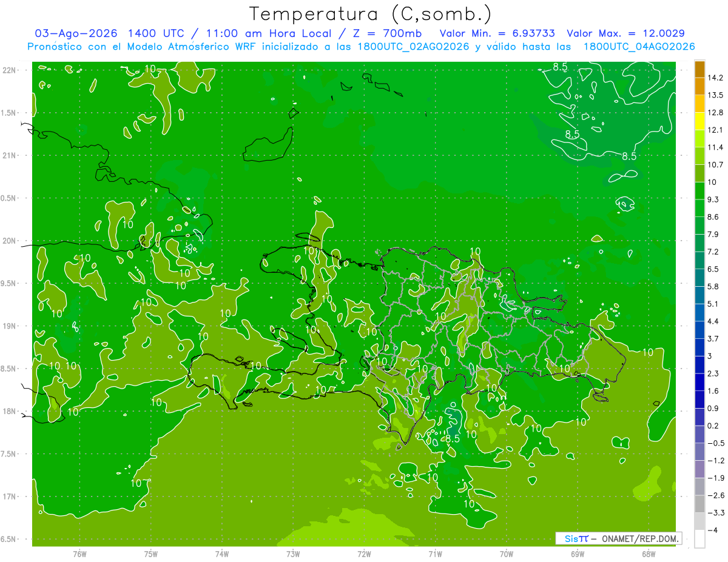Click the "69W" longitude label
728x562 pixels.
[578, 554]
